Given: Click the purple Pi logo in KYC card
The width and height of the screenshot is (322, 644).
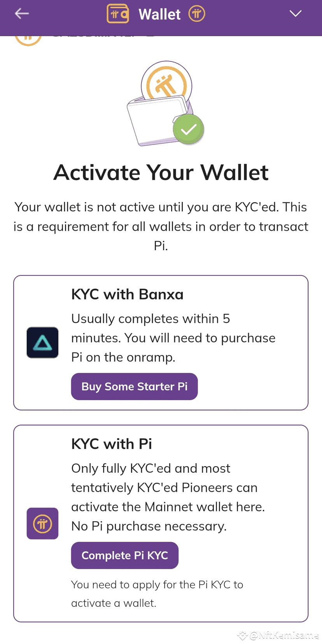Looking at the screenshot, I should (x=42, y=524).
